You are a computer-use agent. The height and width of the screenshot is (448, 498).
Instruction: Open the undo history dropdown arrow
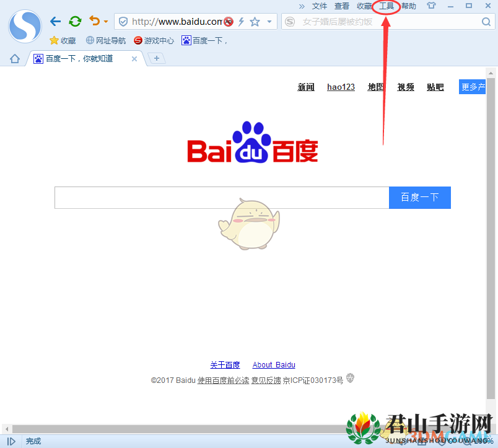click(x=106, y=22)
